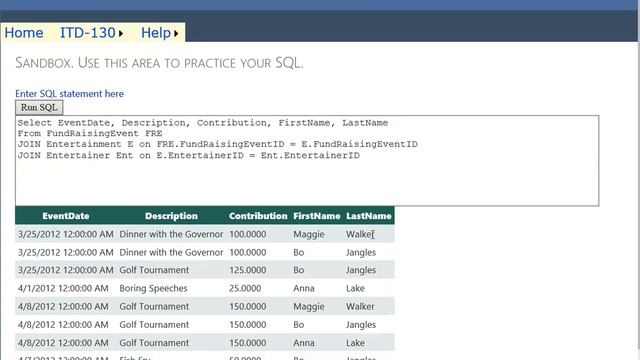640x360 pixels.
Task: Click 'Maggie' in the first result row
Action: 309,234
